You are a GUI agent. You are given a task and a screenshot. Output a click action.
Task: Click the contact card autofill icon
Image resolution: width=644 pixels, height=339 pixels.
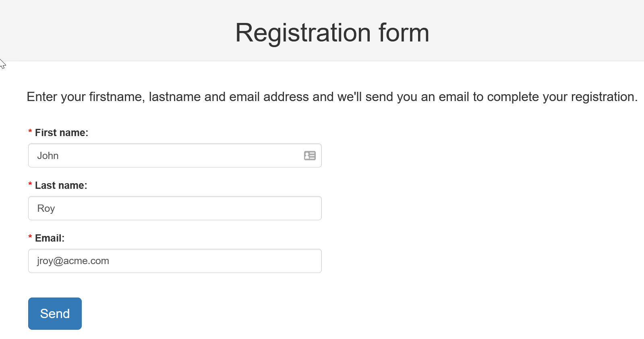click(310, 155)
